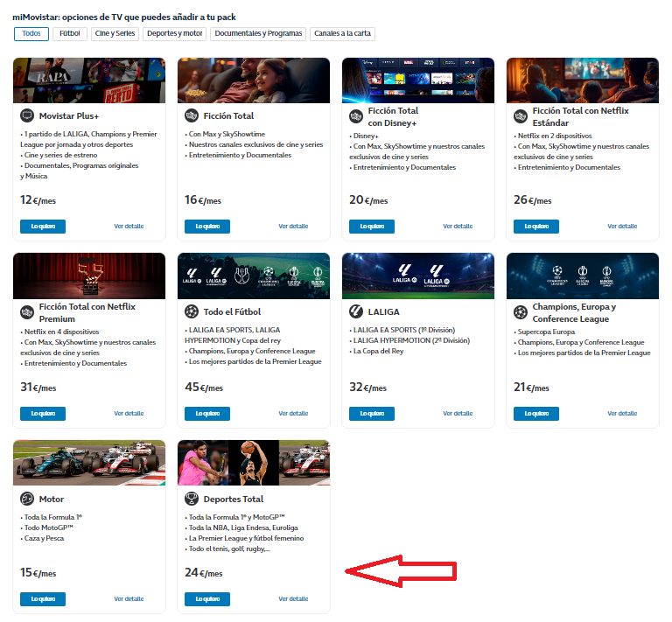This screenshot has width=672, height=622.
Task: Click the LALIGA logo icon in card title
Action: 356,311
